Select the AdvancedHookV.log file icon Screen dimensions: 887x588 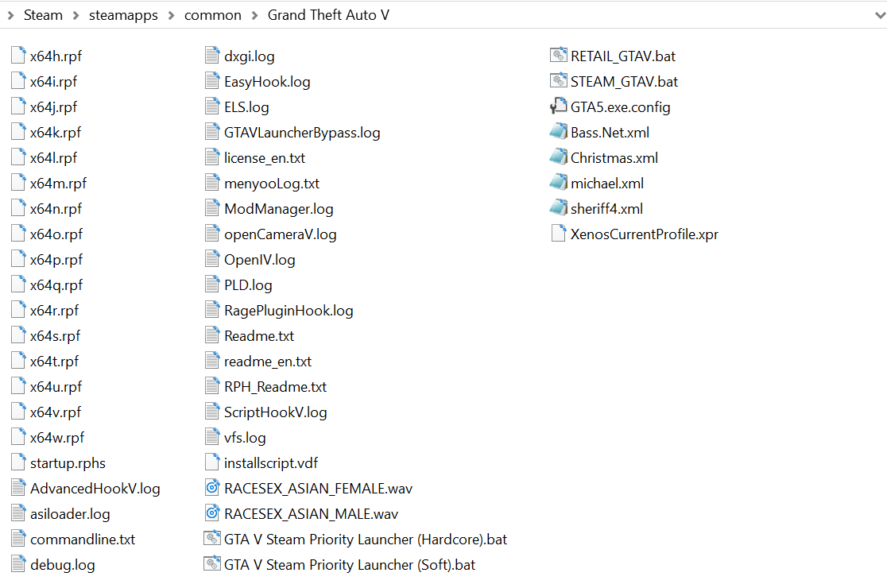[x=18, y=488]
